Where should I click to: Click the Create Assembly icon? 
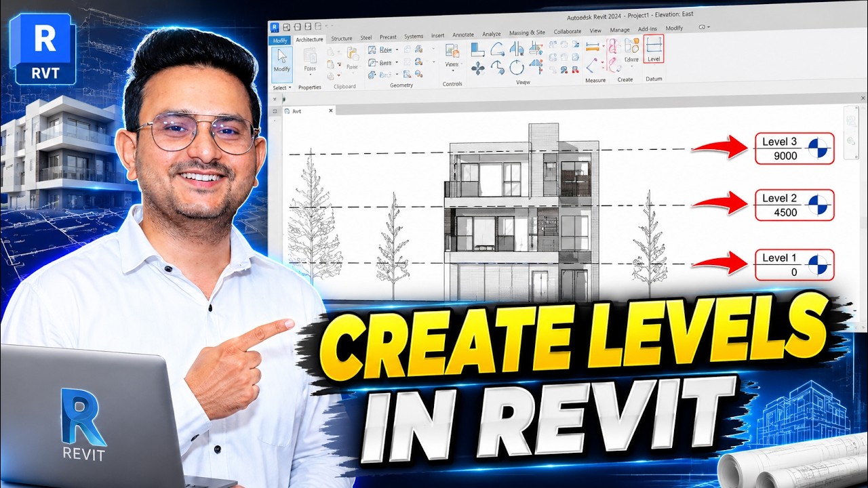tap(613, 46)
